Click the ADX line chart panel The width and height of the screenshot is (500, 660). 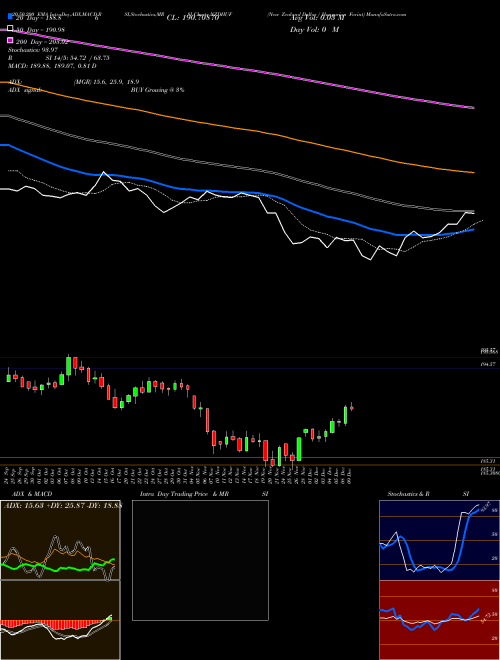point(60,540)
